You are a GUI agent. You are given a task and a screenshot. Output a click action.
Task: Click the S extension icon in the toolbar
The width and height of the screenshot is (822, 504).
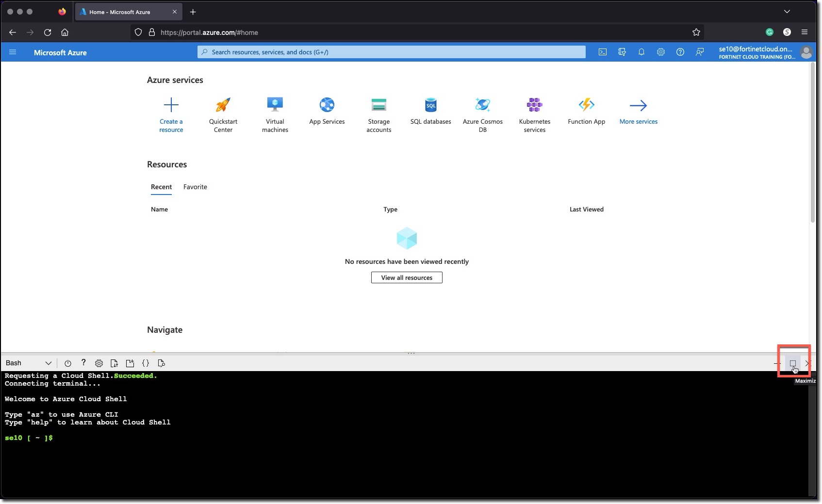[x=787, y=33]
